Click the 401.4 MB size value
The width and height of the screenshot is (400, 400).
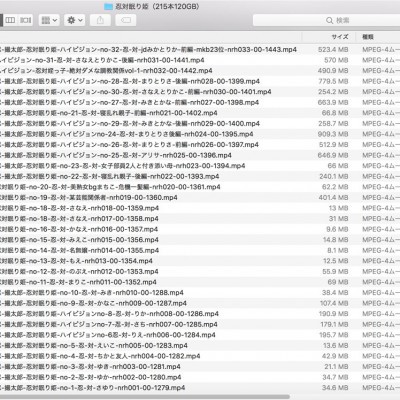tap(333, 198)
